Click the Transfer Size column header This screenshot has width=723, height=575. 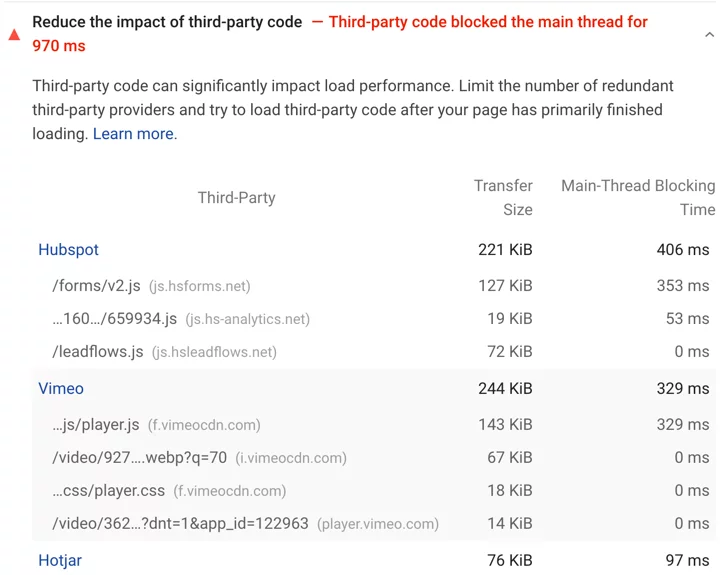pyautogui.click(x=504, y=198)
